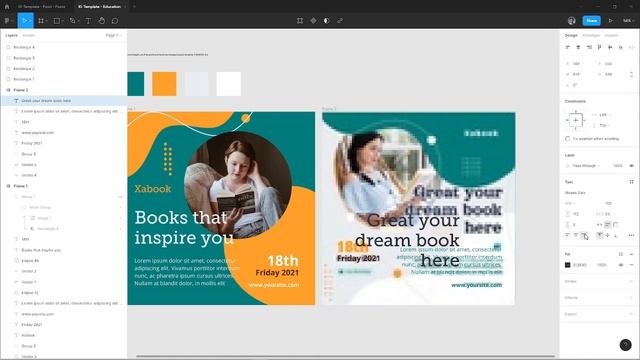
Task: Toggle fill visibility eye icon
Action: click(621, 265)
